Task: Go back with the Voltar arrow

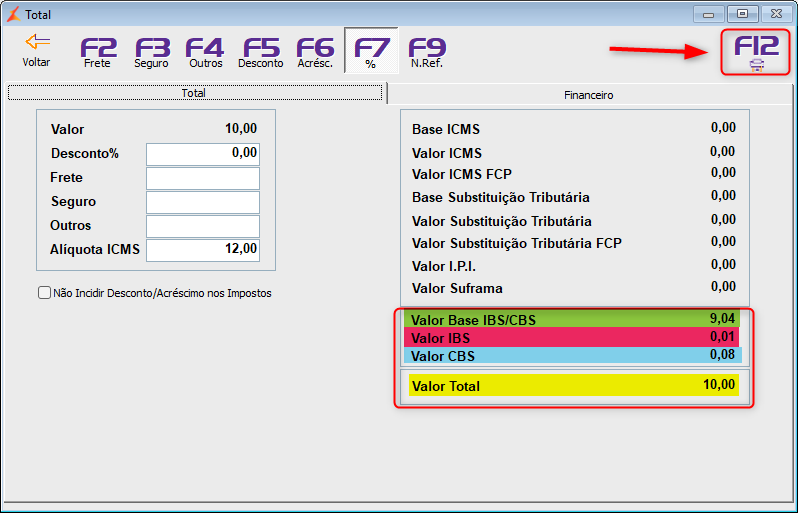Action: pos(37,51)
